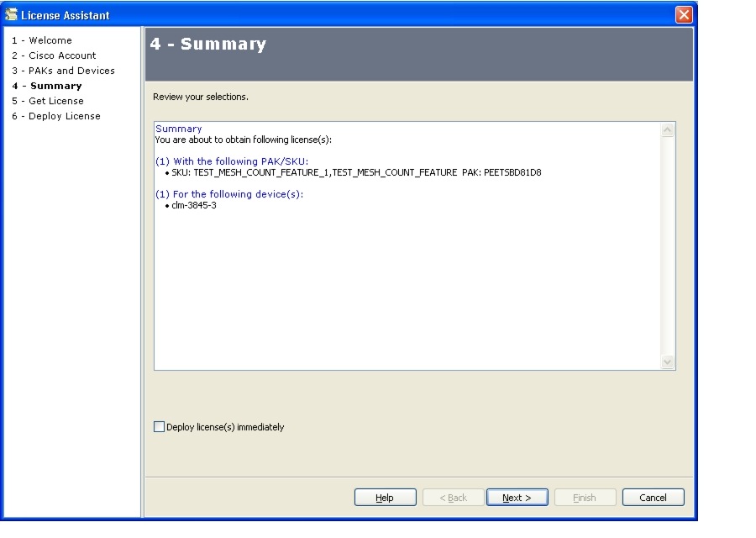Click the scrollbar down arrow in summary pane
This screenshot has width=756, height=538.
click(x=668, y=361)
